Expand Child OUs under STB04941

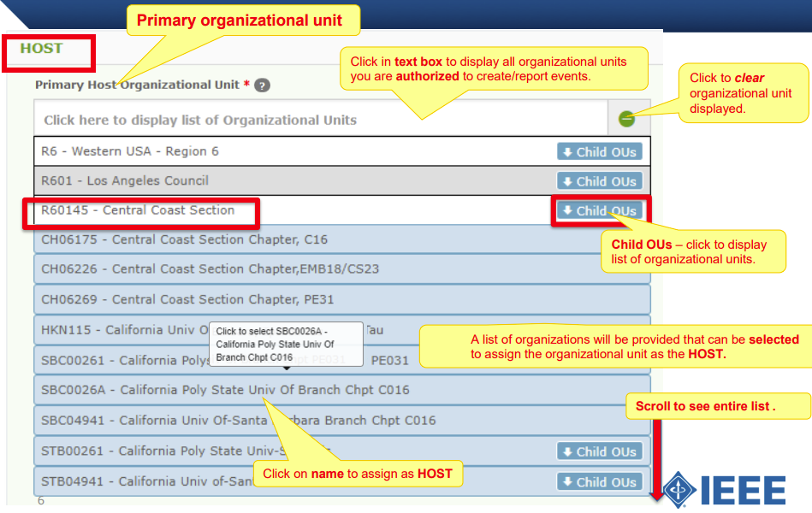tap(599, 481)
